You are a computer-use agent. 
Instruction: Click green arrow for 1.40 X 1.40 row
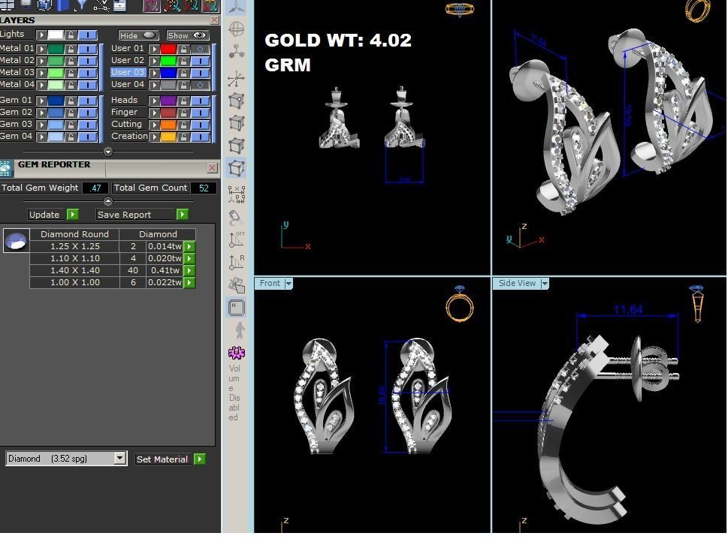[x=189, y=270]
